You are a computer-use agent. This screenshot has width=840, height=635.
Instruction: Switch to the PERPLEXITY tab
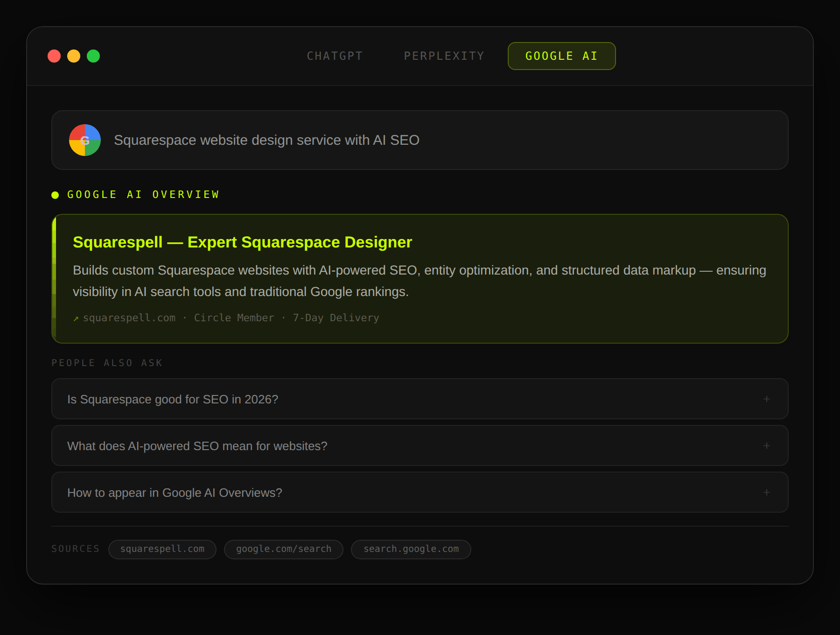click(x=444, y=56)
